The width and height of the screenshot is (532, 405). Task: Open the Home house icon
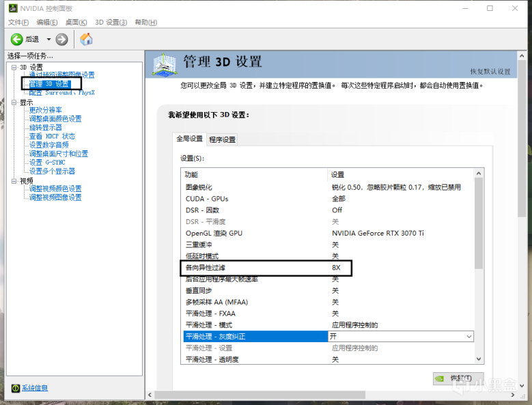[x=86, y=39]
